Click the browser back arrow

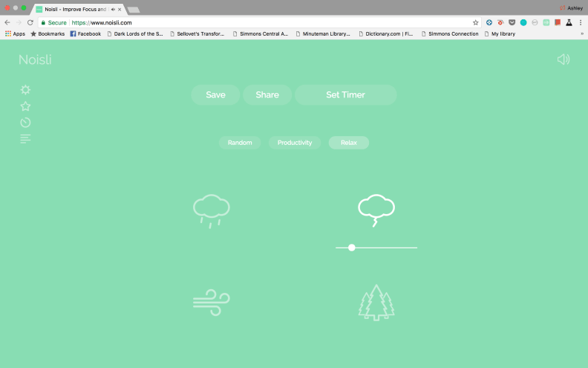click(7, 22)
